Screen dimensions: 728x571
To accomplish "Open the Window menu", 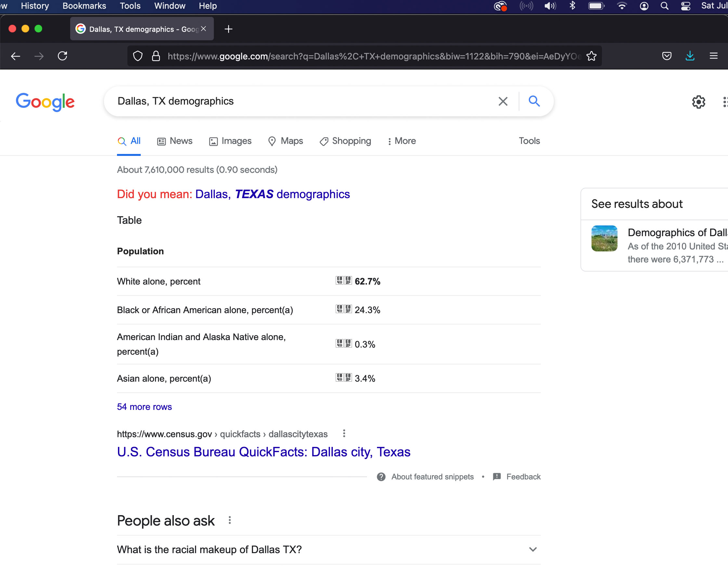I will tap(170, 6).
